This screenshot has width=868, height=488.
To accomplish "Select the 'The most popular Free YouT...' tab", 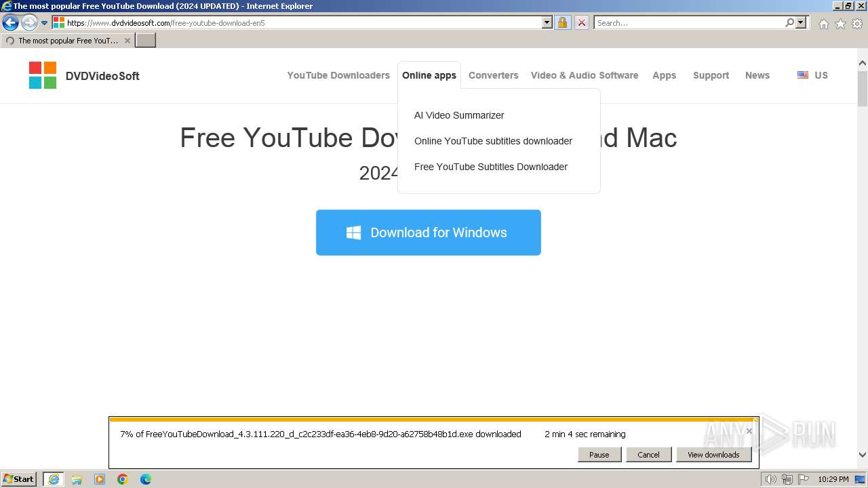I will click(x=67, y=41).
